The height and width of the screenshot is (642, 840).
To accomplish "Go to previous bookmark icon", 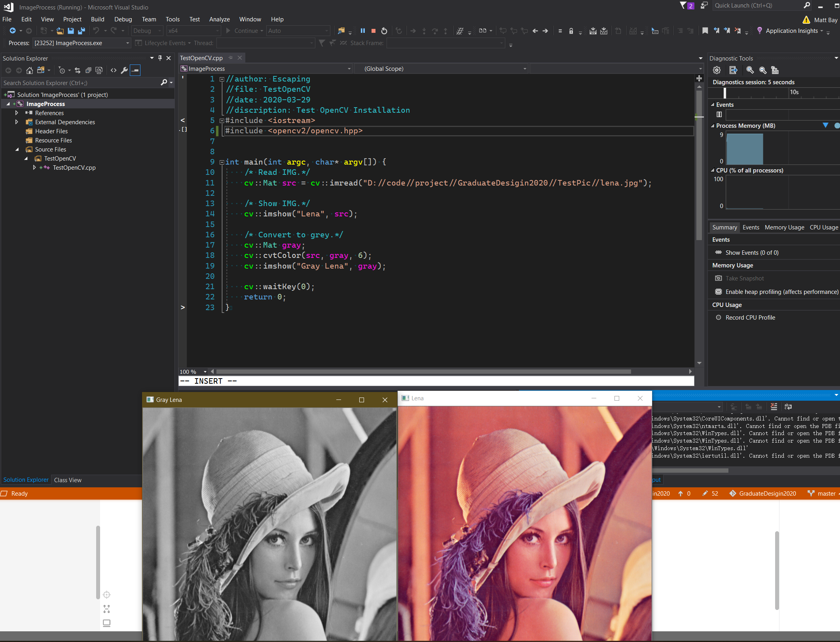I will tap(716, 31).
